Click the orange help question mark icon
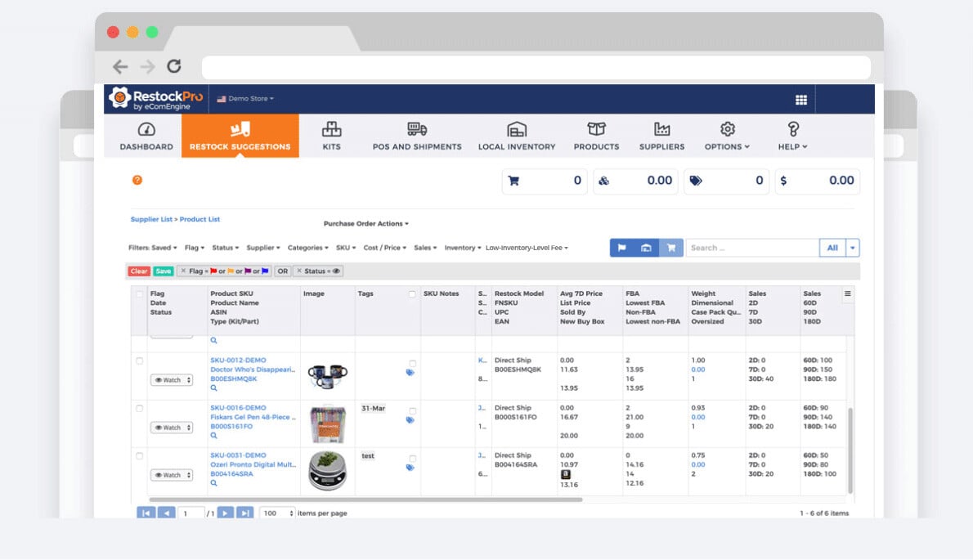The width and height of the screenshot is (973, 560). coord(137,180)
